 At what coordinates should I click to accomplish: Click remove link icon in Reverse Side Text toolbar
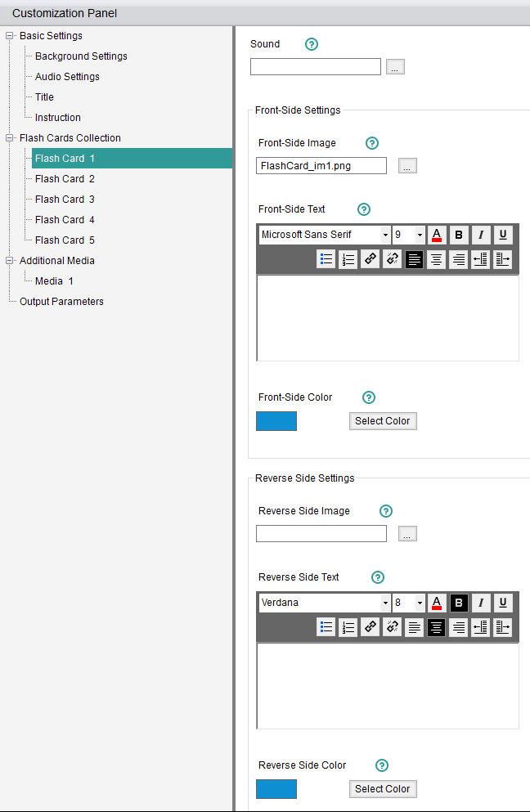click(393, 628)
